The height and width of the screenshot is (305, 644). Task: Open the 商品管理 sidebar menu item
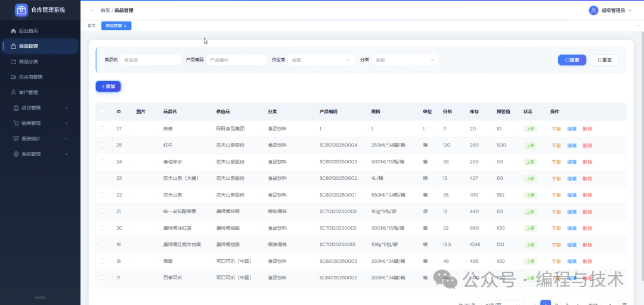pos(41,46)
